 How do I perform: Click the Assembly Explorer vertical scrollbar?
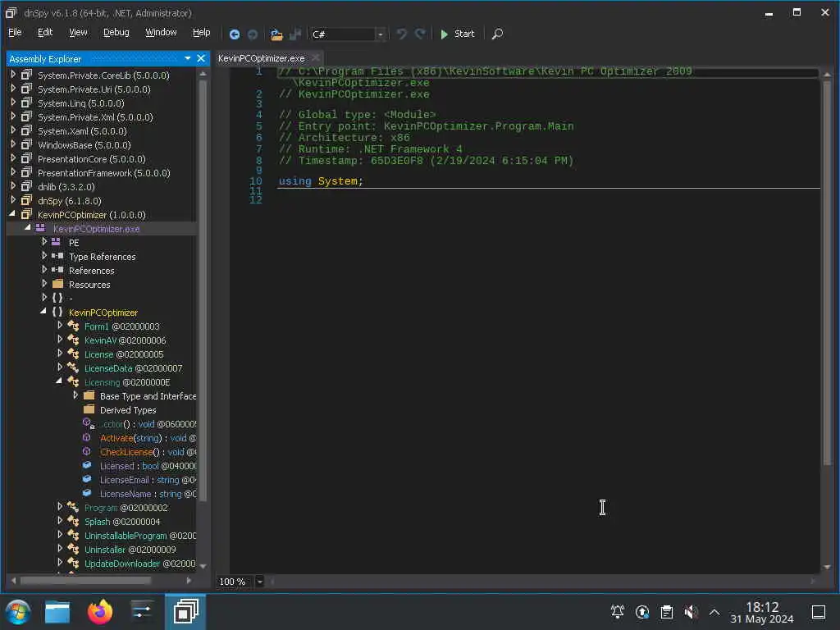point(203,290)
